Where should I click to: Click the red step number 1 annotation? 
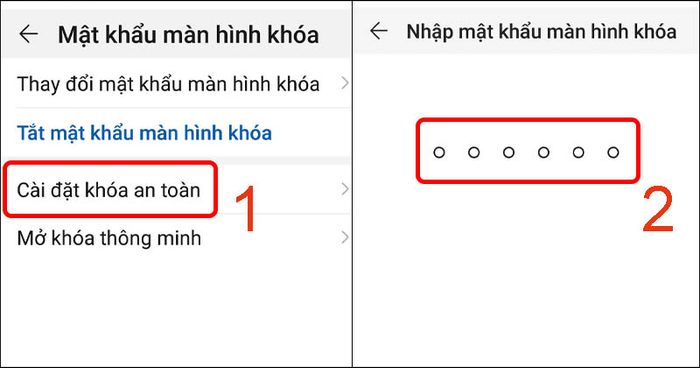[246, 208]
